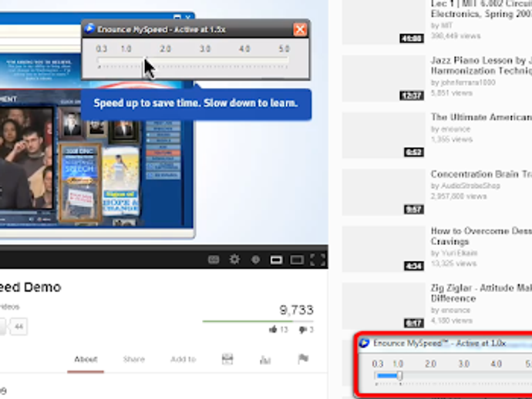Open the Jazz Piano Lesson suggested video
The height and width of the screenshot is (399, 532).
(x=481, y=65)
